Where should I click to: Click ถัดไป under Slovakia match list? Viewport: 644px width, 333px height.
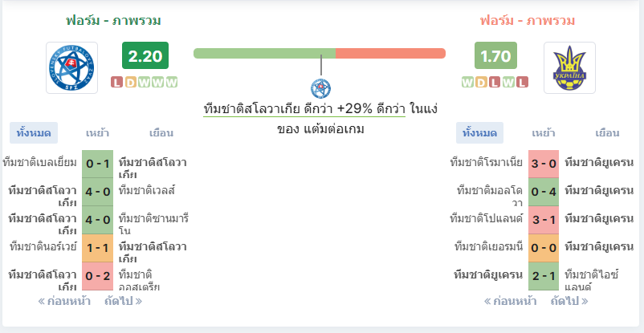tap(123, 302)
